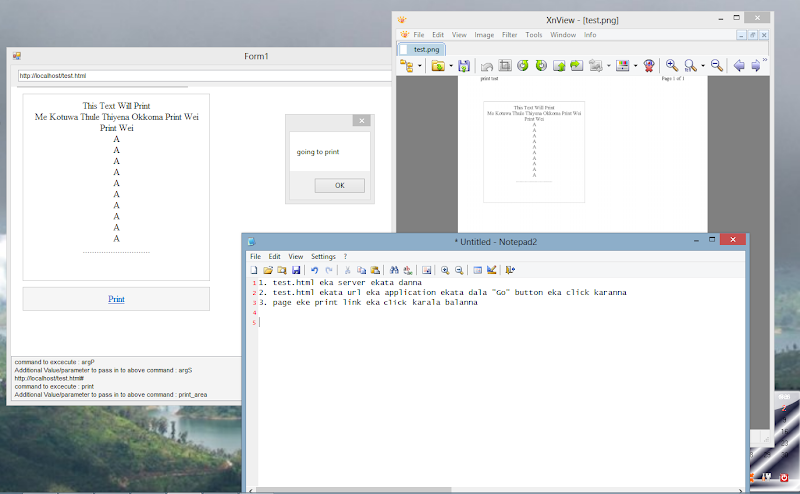Click Notepad2 find binoculars icon
The image size is (800, 494).
[x=394, y=270]
